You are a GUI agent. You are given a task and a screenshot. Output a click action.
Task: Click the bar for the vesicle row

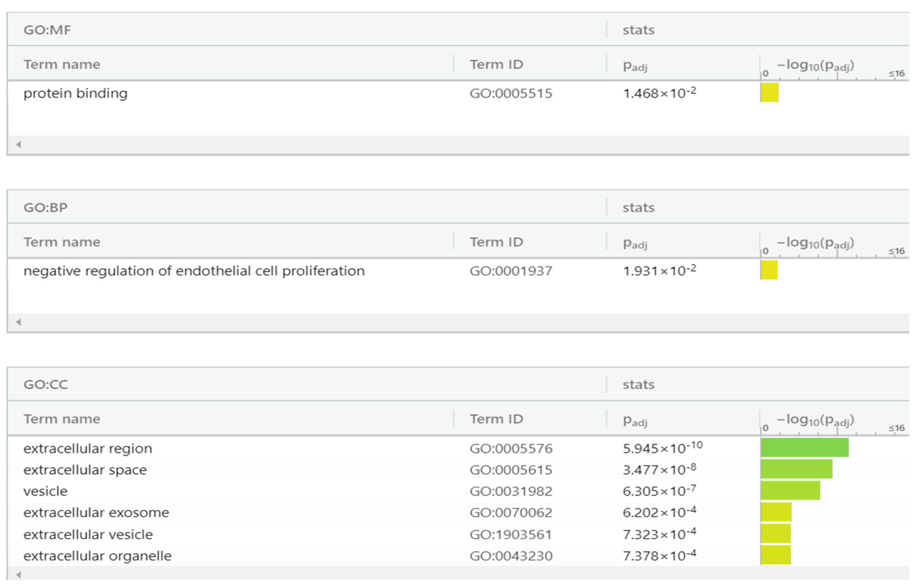(790, 490)
